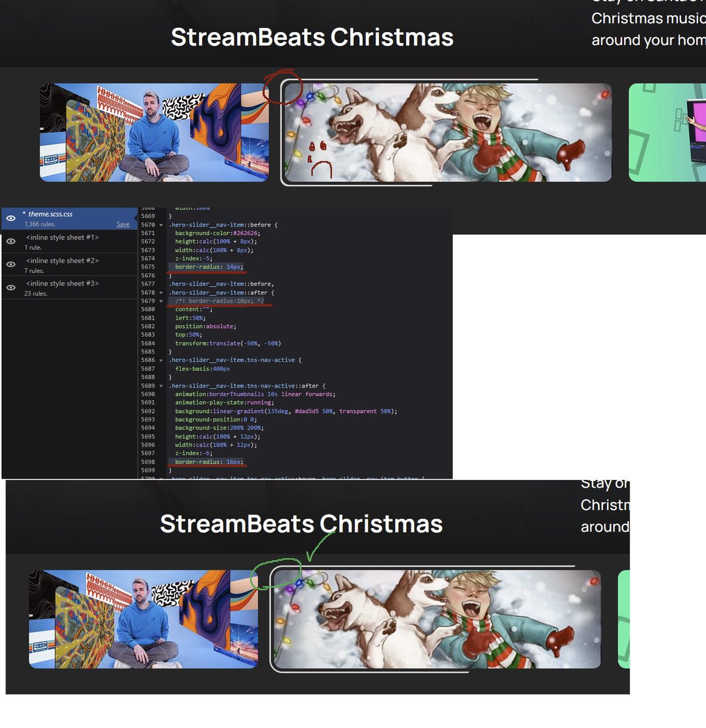Viewport: 706px width, 728px height.
Task: Click the 'background-size:200% 200%;' line
Action: (x=219, y=428)
